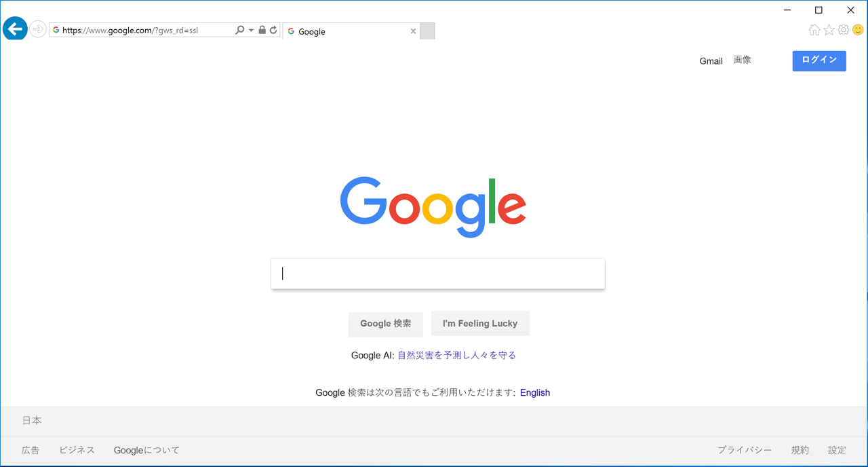The width and height of the screenshot is (868, 467).
Task: Refresh the page with the reload icon
Action: (273, 30)
